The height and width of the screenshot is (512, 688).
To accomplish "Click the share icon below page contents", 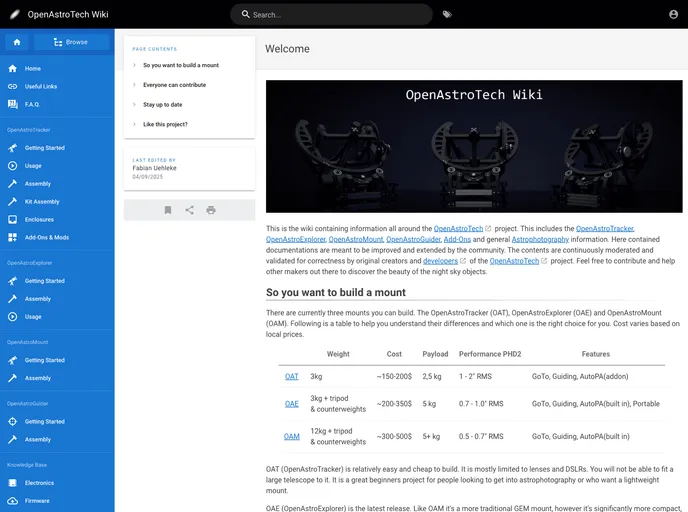I will click(x=189, y=210).
